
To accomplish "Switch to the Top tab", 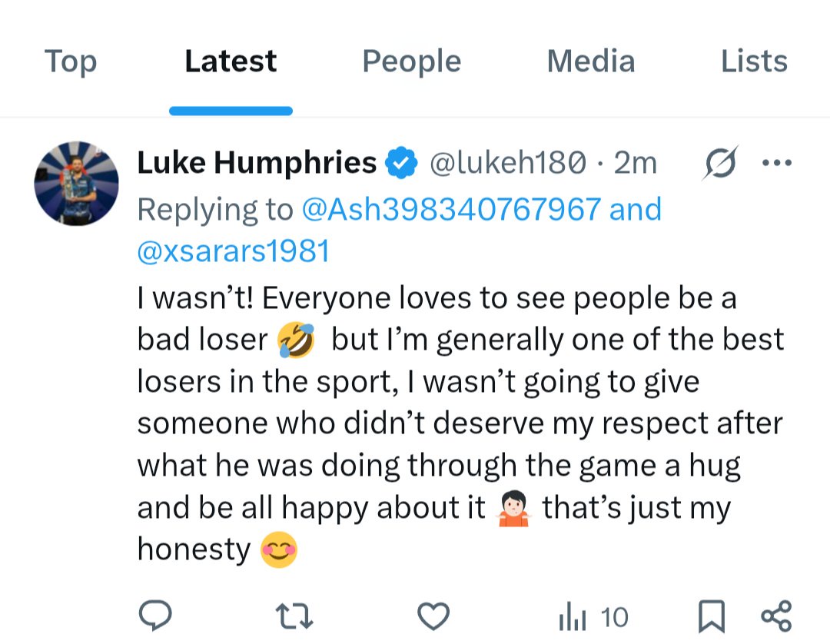I will click(x=71, y=61).
